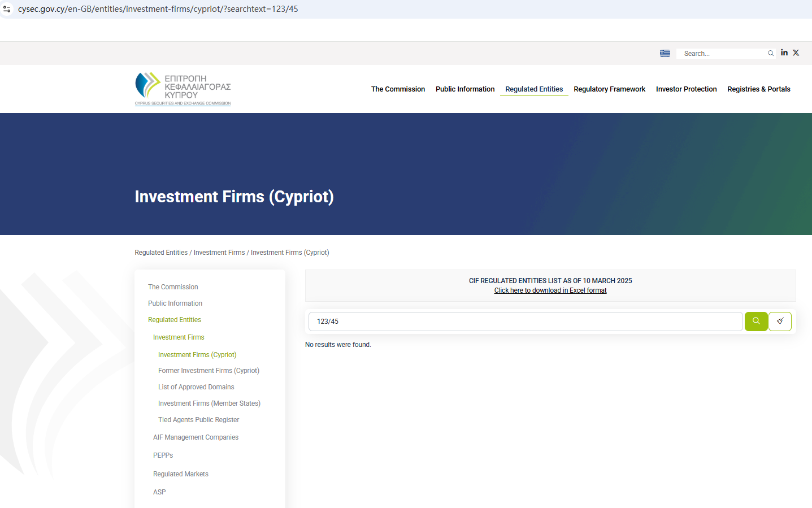Click the entity search field containing 123/45

[x=526, y=322]
